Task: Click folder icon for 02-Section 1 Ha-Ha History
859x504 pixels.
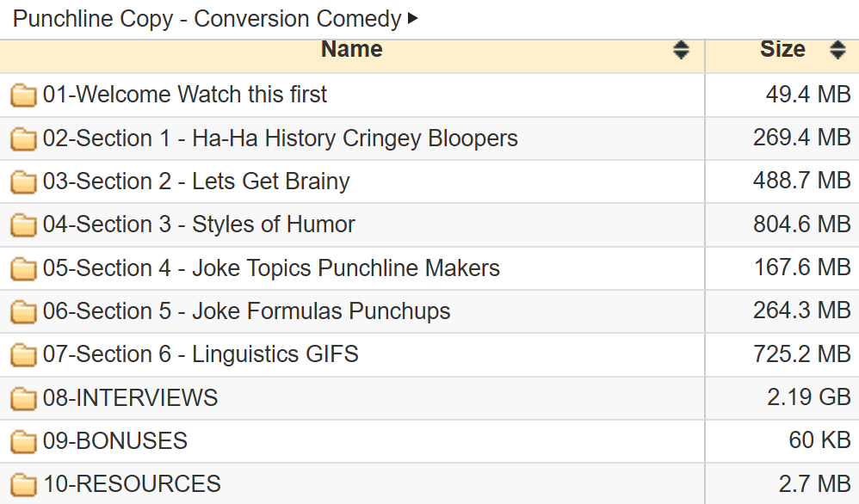Action: (x=23, y=138)
